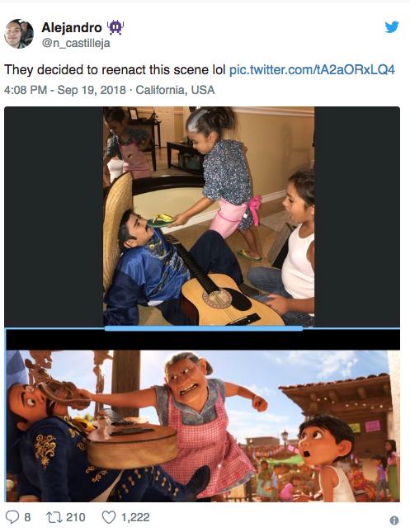View the 1,222 likes count

135,517
